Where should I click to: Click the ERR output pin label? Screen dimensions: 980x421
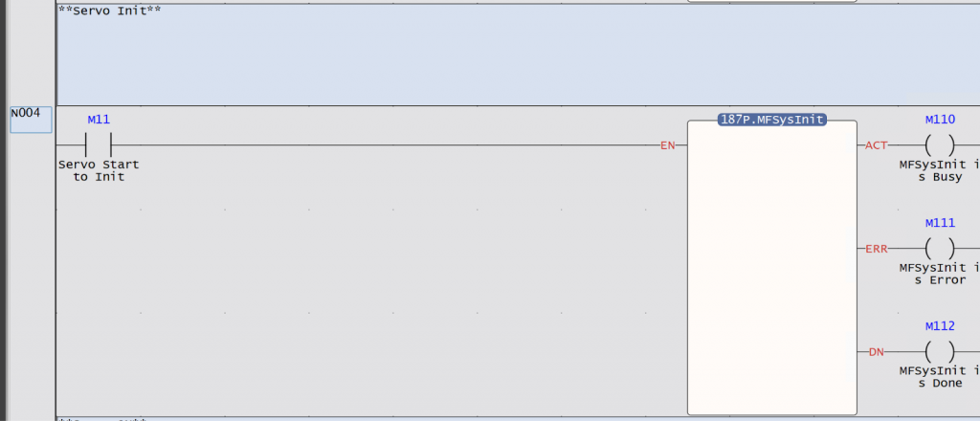877,249
